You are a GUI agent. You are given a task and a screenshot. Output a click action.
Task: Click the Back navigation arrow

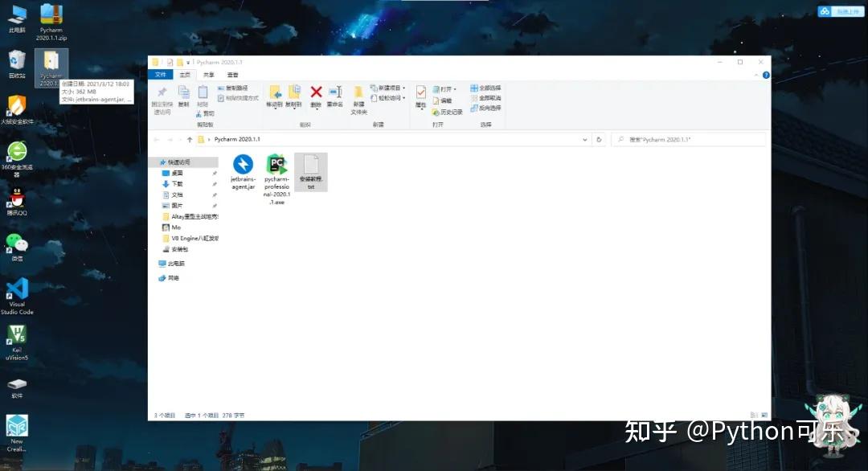(157, 140)
